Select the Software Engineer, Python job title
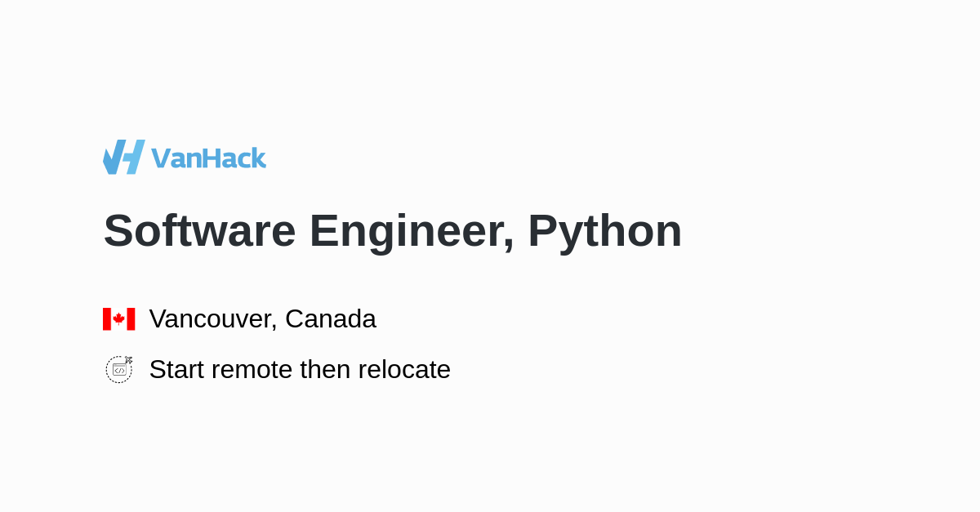 click(392, 230)
